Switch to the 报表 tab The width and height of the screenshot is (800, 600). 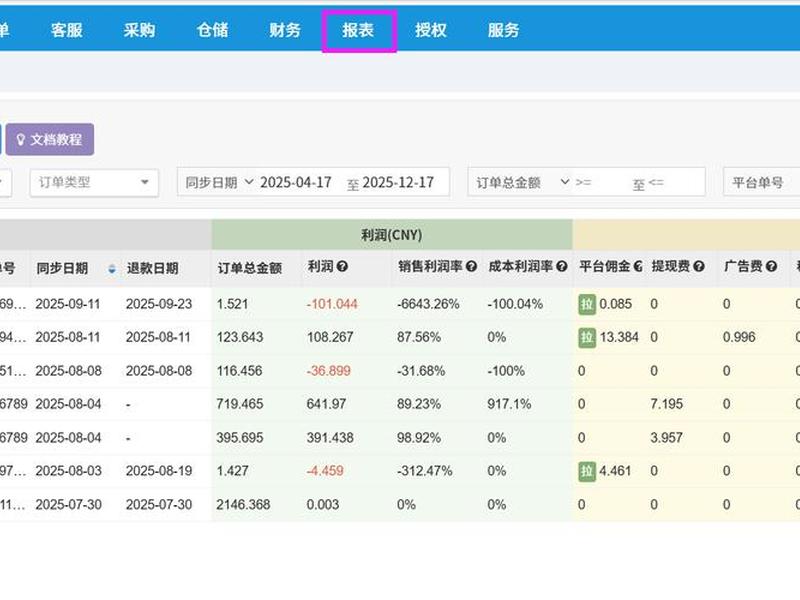click(359, 31)
